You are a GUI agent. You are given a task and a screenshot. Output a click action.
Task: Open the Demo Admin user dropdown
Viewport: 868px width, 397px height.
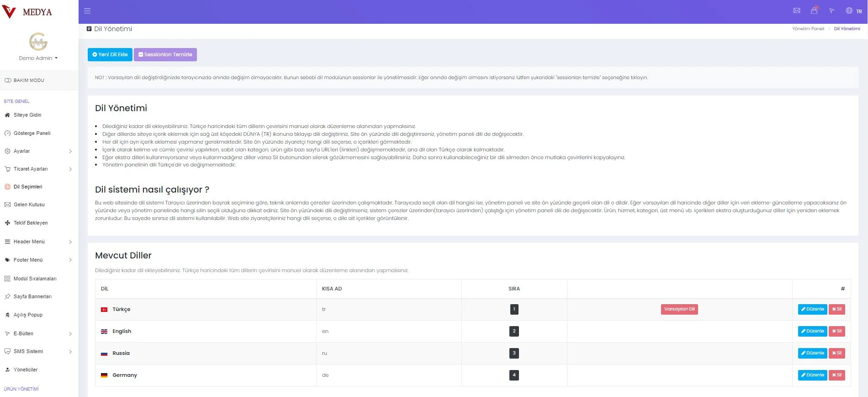[x=38, y=58]
